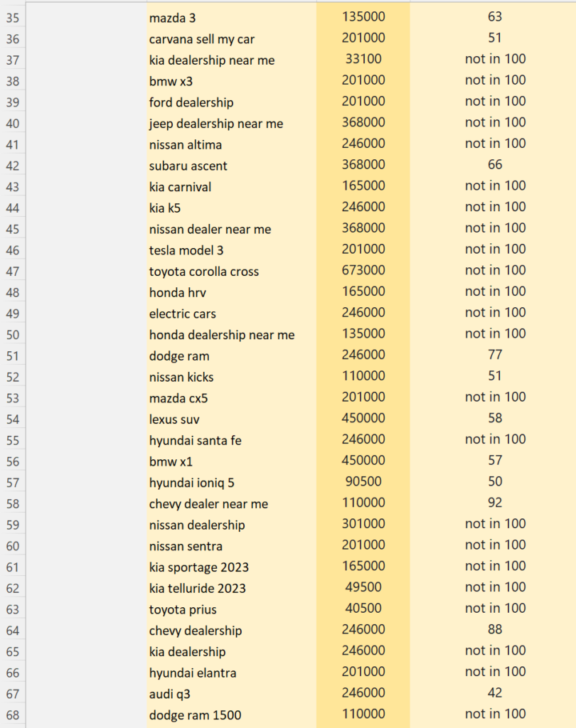Select rank 58 for lexus suv
576x728 pixels.
[495, 418]
